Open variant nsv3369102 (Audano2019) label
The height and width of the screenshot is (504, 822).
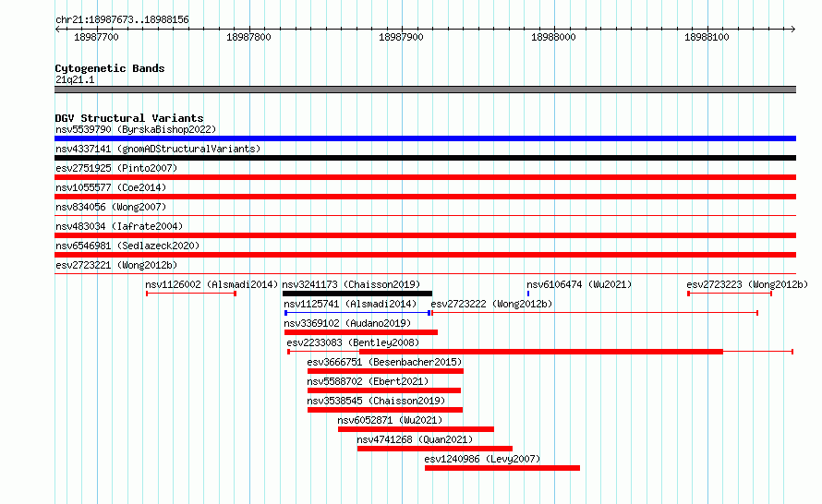coord(347,323)
